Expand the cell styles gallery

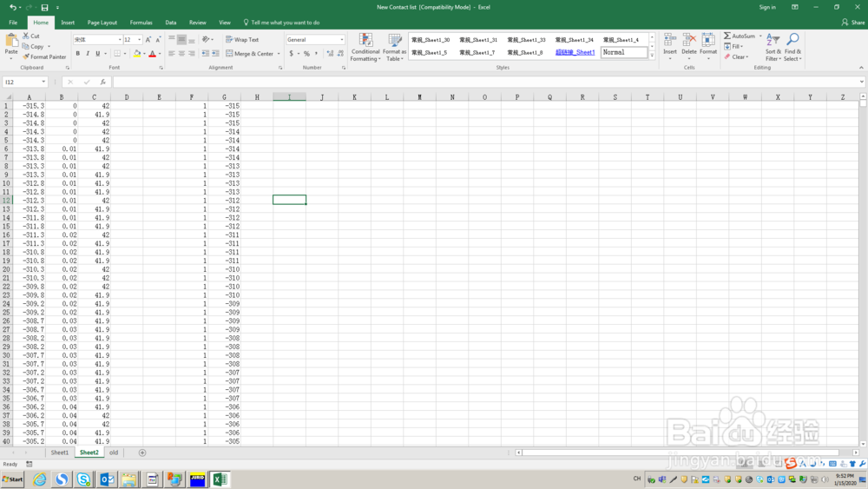click(652, 56)
